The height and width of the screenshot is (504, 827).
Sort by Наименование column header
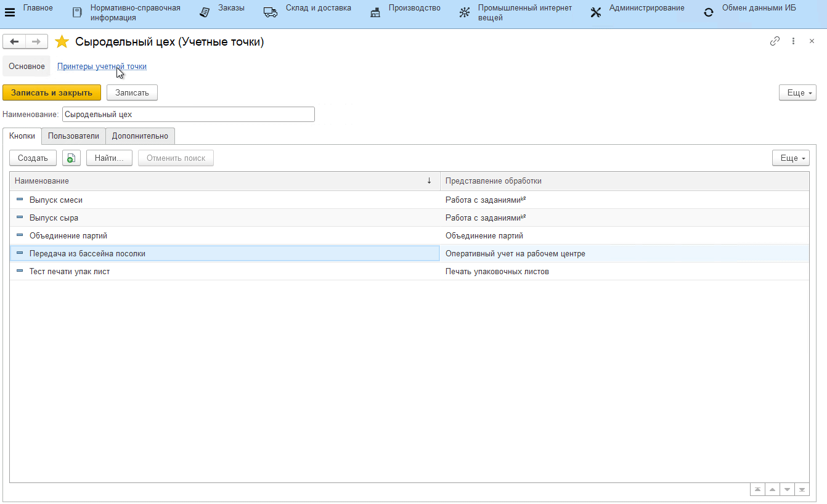point(222,181)
